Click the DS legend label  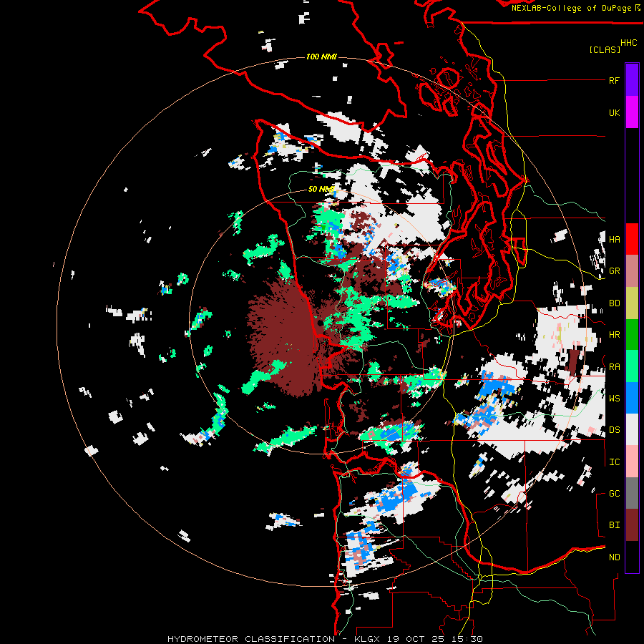614,429
